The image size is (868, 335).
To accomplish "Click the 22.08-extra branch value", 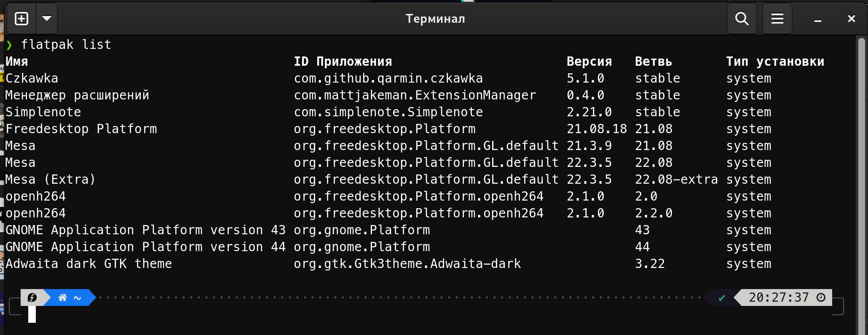I will point(676,180).
